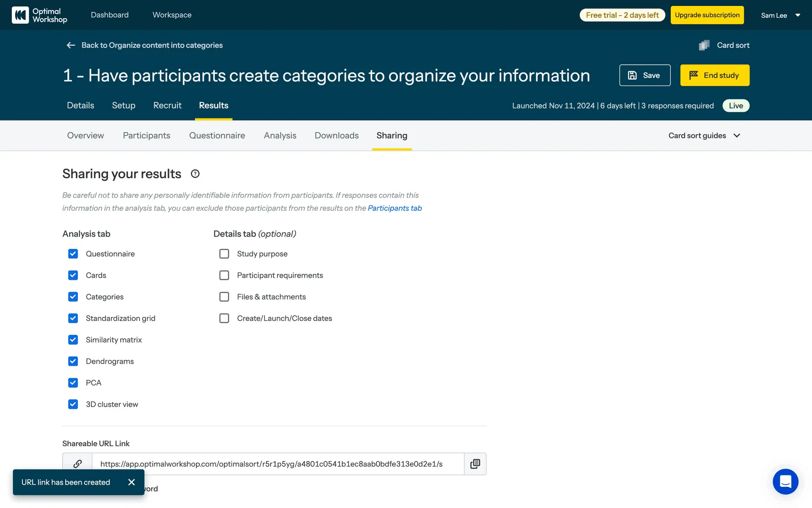Open the Participants tab link in description
This screenshot has height=508, width=812.
pyautogui.click(x=395, y=208)
